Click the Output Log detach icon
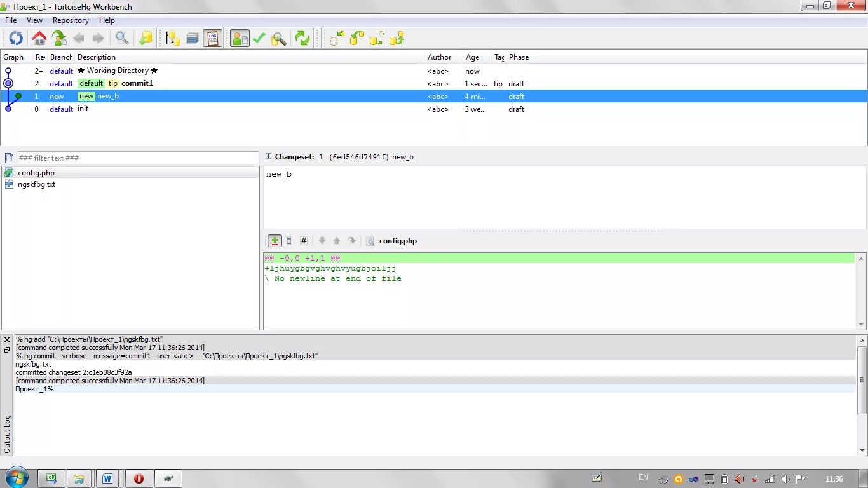The width and height of the screenshot is (868, 488). click(7, 349)
